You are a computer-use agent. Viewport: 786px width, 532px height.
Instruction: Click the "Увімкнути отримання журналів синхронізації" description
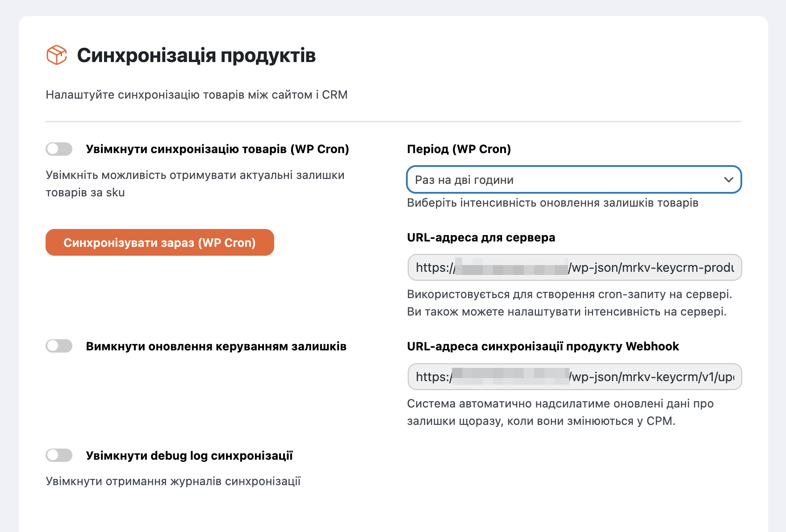[x=173, y=482]
